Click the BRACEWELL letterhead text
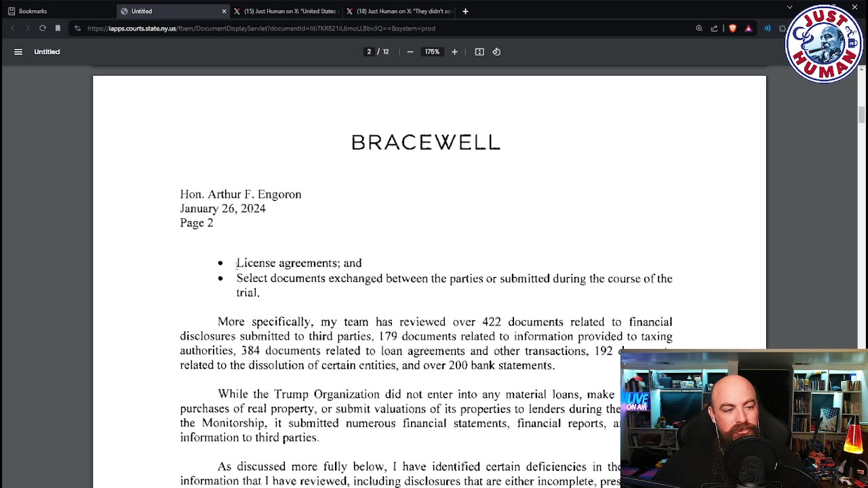The width and height of the screenshot is (868, 488). [426, 142]
